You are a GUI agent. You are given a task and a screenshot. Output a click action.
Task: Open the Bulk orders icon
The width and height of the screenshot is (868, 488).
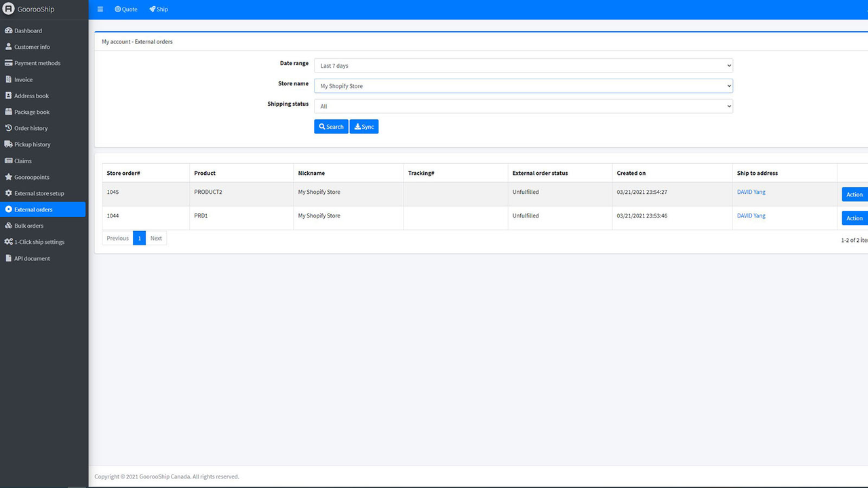[9, 225]
